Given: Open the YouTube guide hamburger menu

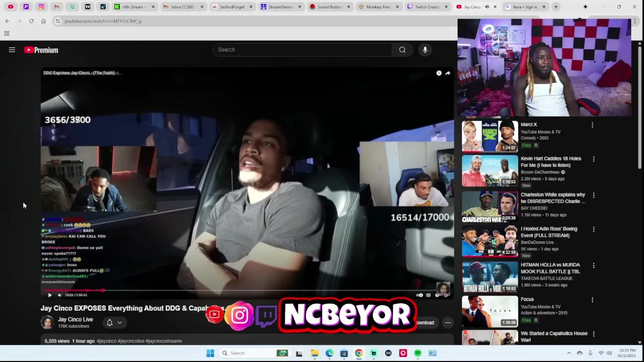Looking at the screenshot, I should pos(12,50).
